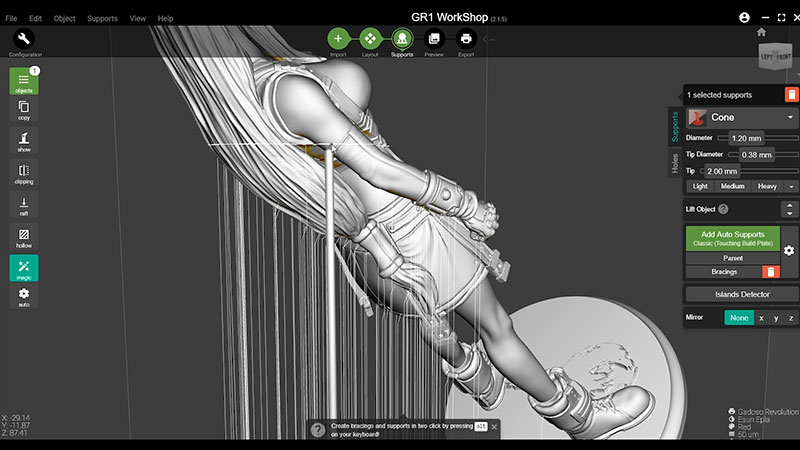Open the Cone support type dropdown
The image size is (800, 450).
pyautogui.click(x=741, y=117)
